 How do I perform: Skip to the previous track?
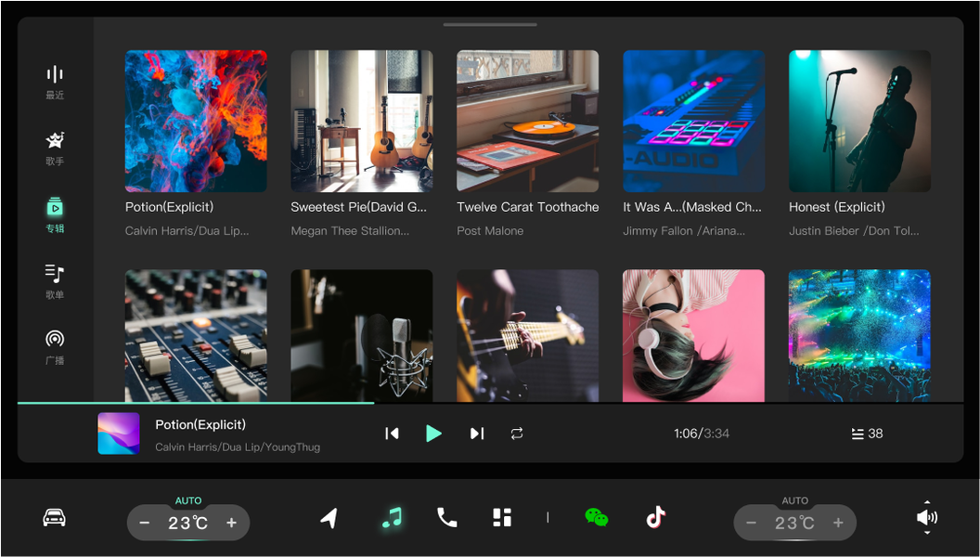coord(392,434)
